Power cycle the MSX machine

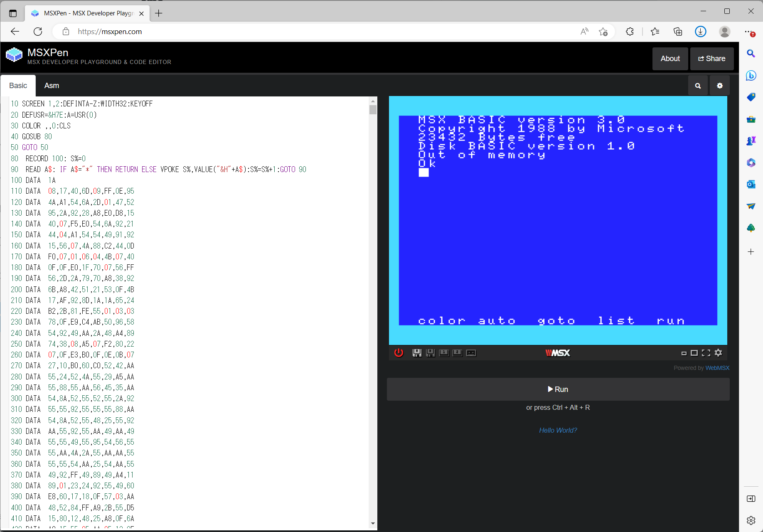pyautogui.click(x=399, y=353)
